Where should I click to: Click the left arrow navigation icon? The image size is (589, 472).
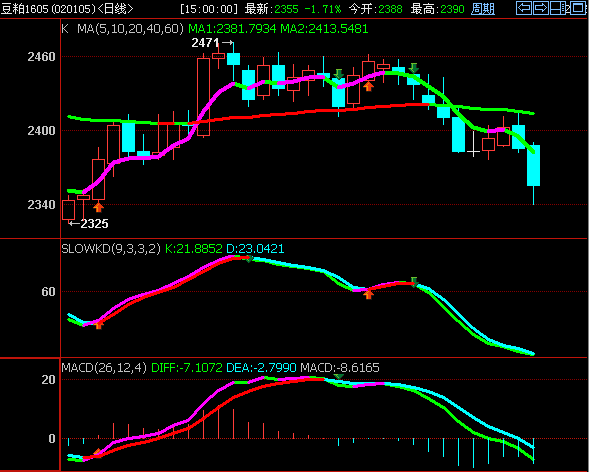click(524, 8)
